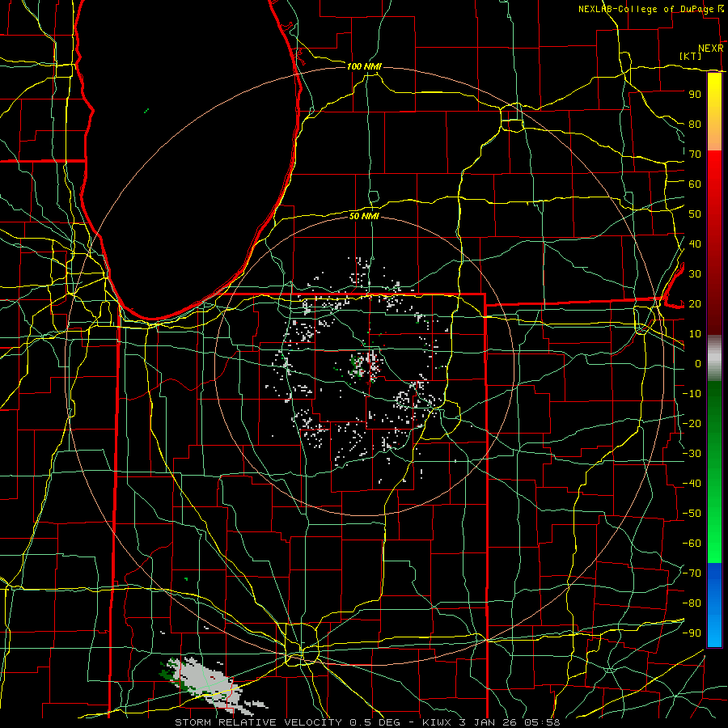Click the 100 NMI range ring label
The width and height of the screenshot is (728, 728).
click(364, 66)
